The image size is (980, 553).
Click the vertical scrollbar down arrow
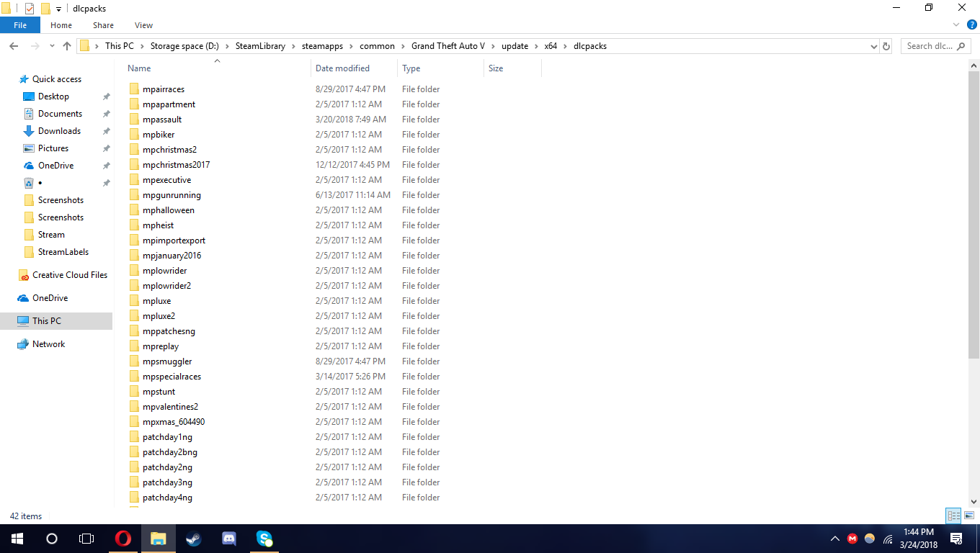(974, 502)
